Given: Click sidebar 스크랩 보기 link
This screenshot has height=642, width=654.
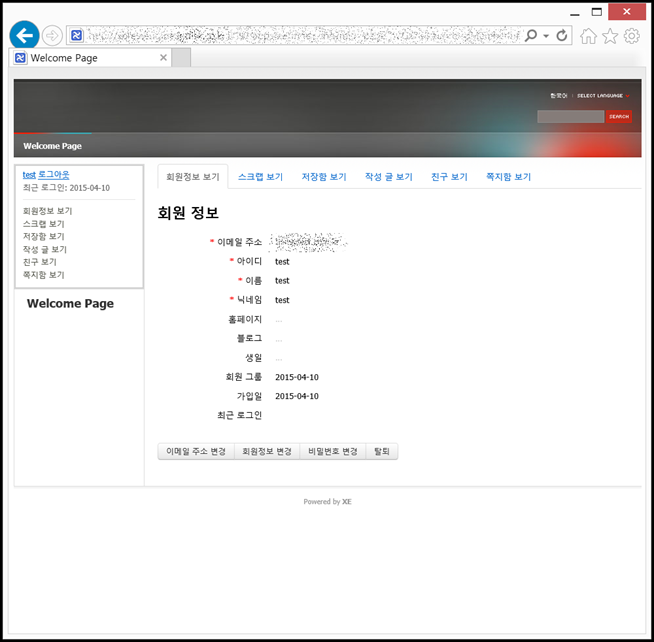Looking at the screenshot, I should (44, 224).
